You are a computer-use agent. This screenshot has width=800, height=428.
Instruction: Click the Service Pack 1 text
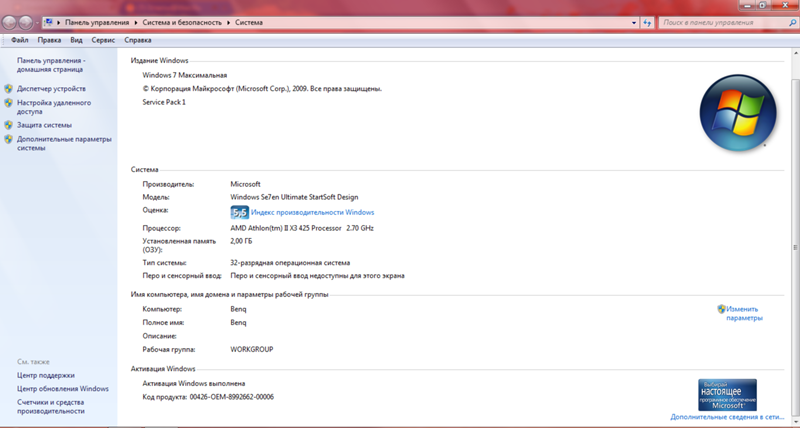[164, 102]
